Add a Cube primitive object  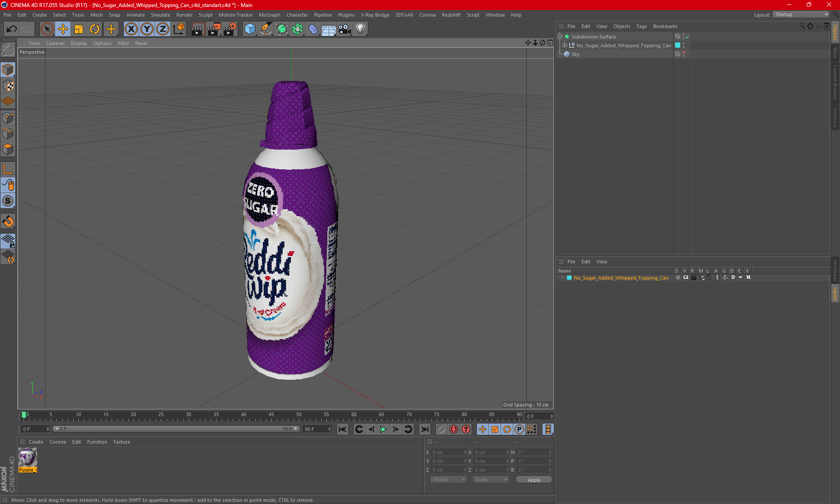(250, 29)
